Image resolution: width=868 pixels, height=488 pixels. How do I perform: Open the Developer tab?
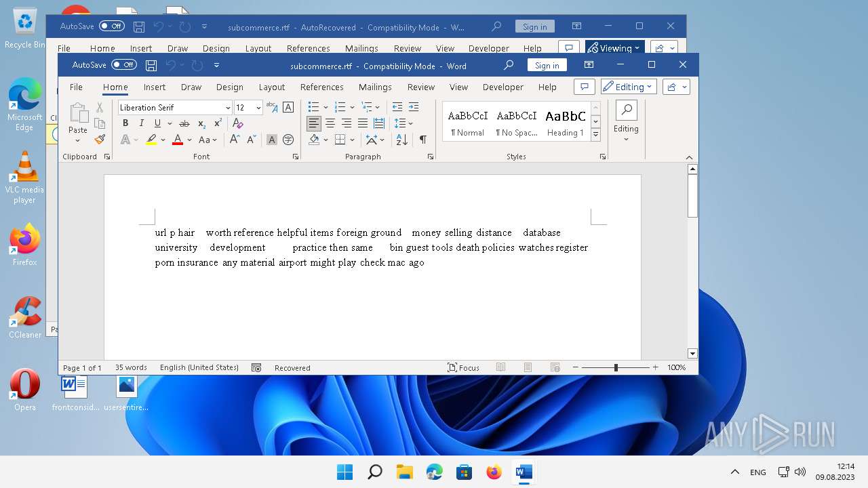[x=503, y=87]
